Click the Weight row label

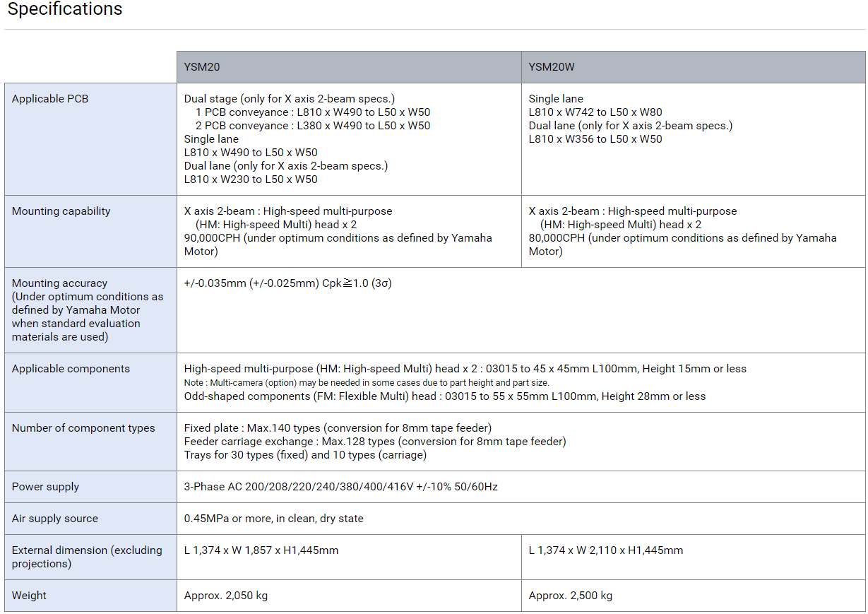[x=29, y=596]
